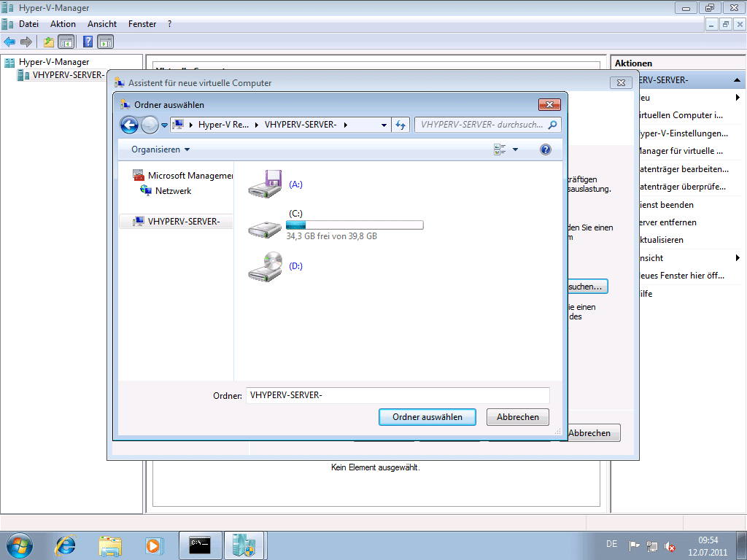Click the Hyper-V-Manager taskbar button
Image resolution: width=747 pixels, height=560 pixels.
coord(244,545)
